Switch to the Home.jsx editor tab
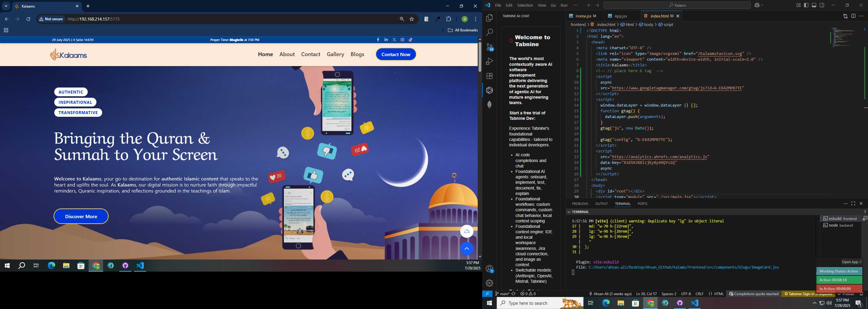868x309 pixels. click(585, 16)
